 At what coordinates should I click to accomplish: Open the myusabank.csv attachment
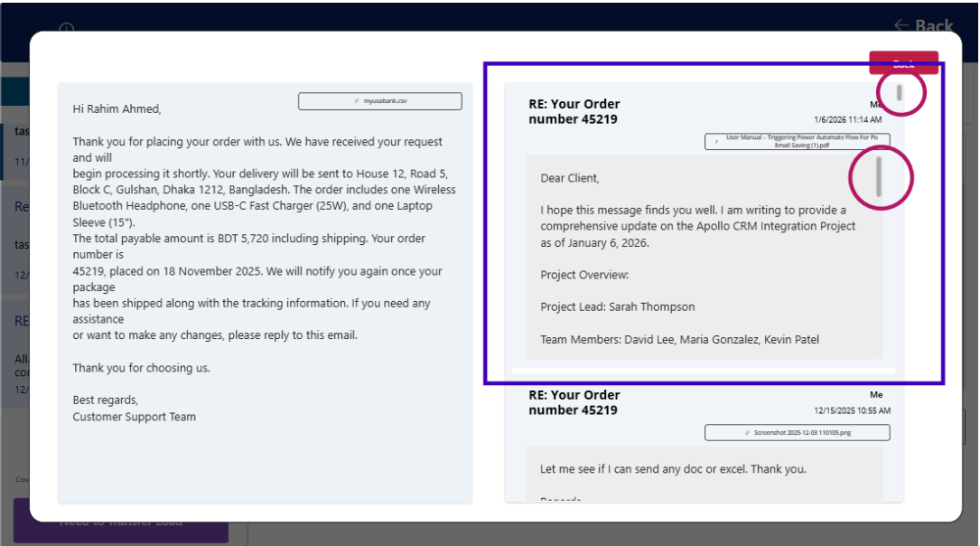380,101
